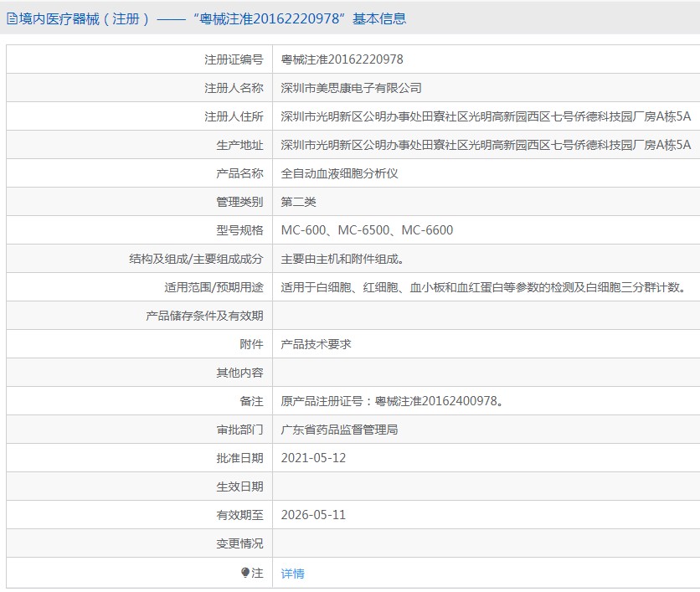Click the 注册人住所 label

coord(234,116)
